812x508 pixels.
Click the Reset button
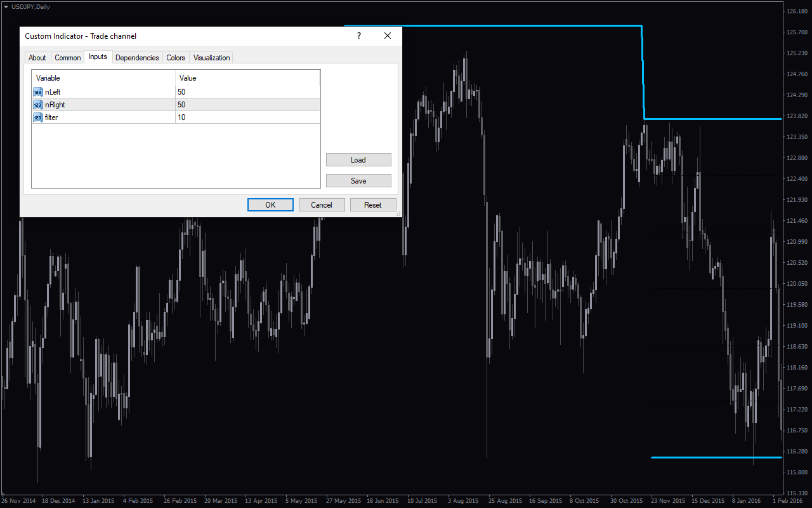coord(373,205)
